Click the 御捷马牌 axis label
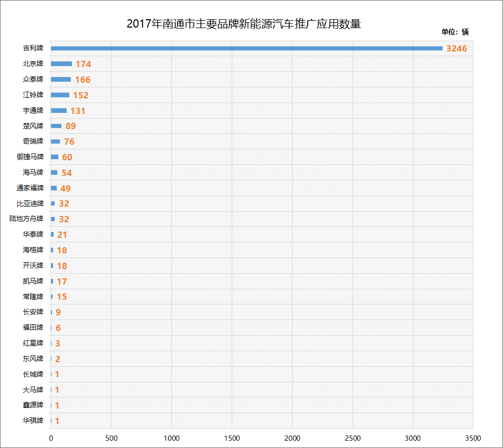 (30, 157)
